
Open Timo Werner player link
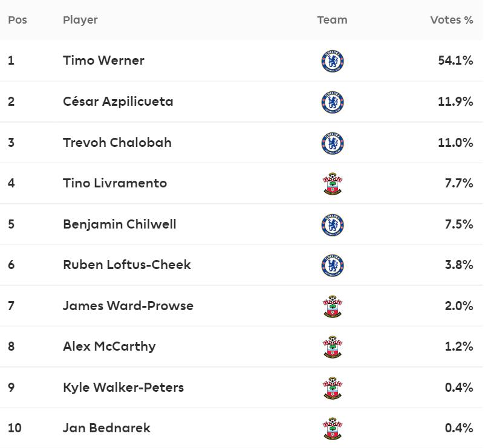(103, 60)
